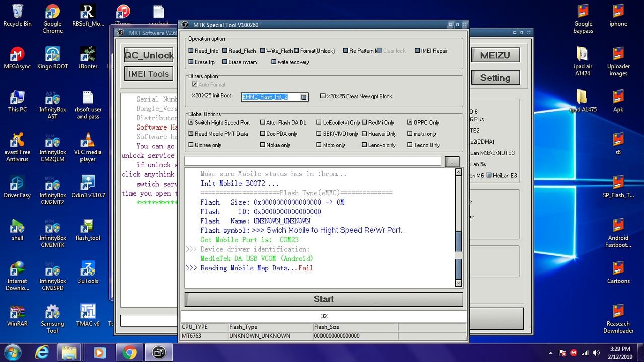The width and height of the screenshot is (644, 362).
Task: Open TMAC v6 desktop icon
Action: (88, 315)
